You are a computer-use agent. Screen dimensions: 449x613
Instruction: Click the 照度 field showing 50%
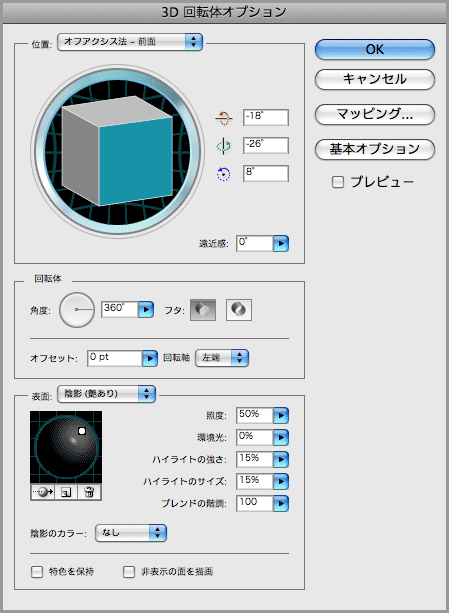coord(254,416)
